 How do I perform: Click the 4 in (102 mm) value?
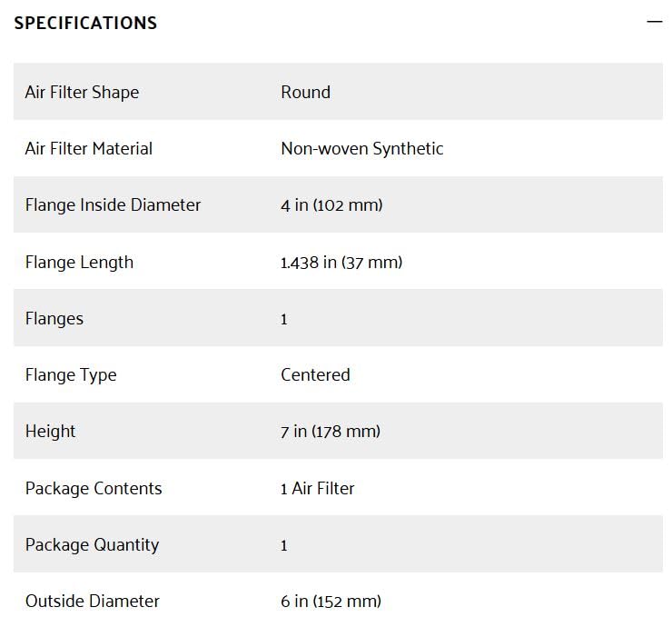pyautogui.click(x=331, y=204)
